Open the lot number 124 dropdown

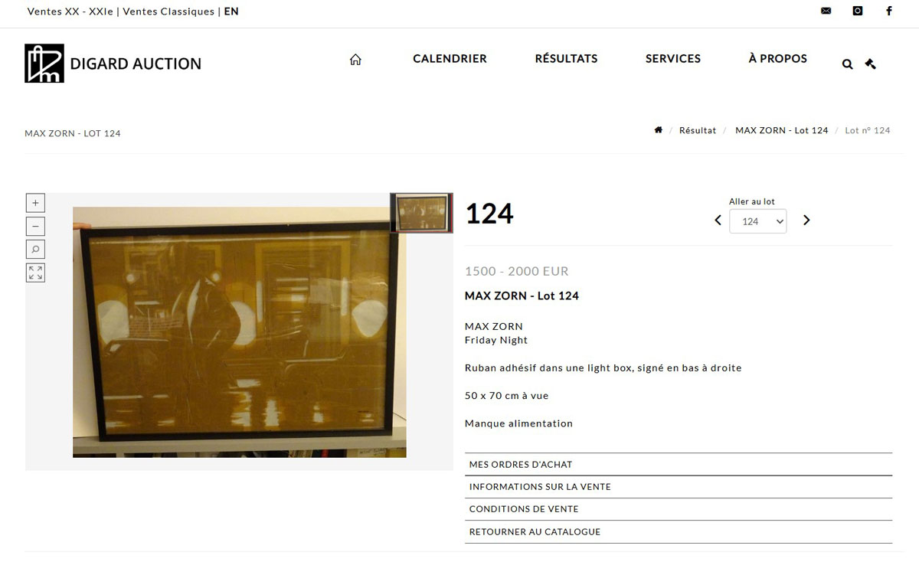(757, 221)
